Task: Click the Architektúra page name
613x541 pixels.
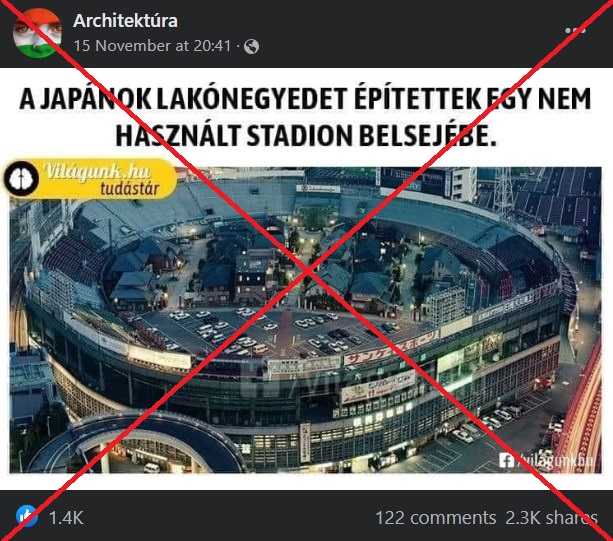Action: (125, 21)
